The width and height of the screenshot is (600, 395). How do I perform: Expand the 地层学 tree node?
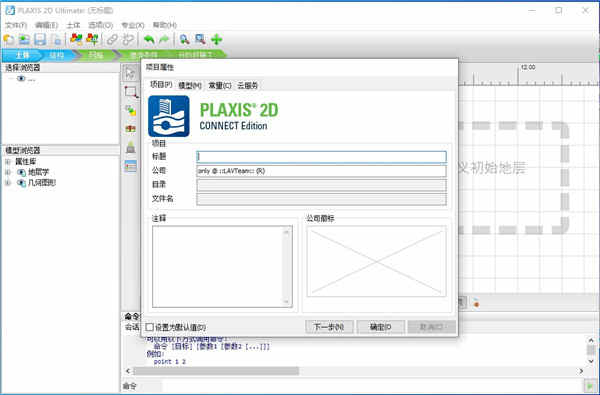point(8,173)
